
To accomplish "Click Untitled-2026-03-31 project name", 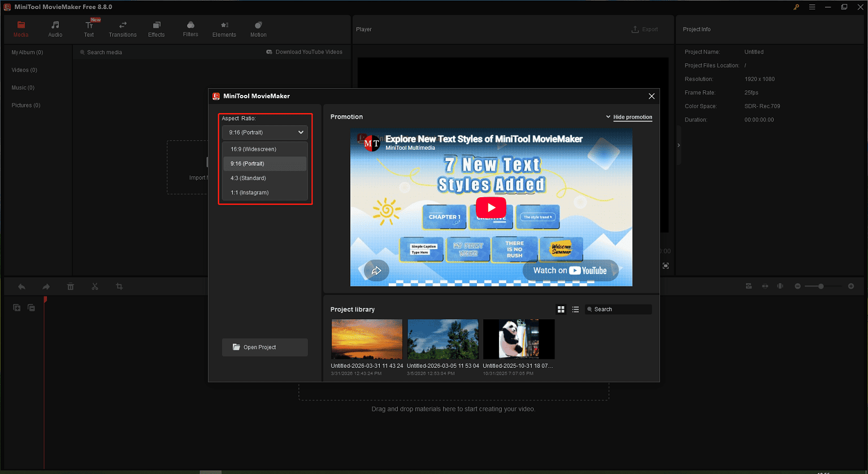I will tap(367, 366).
